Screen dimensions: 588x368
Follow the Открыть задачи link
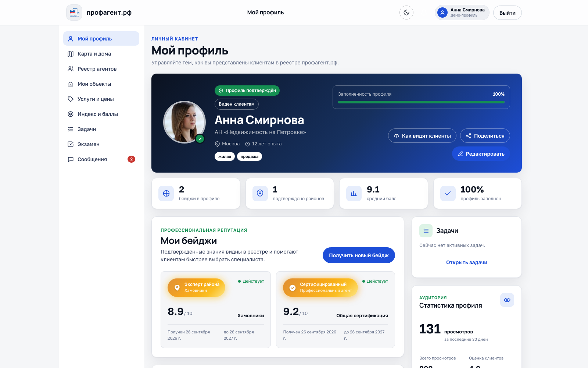(467, 262)
